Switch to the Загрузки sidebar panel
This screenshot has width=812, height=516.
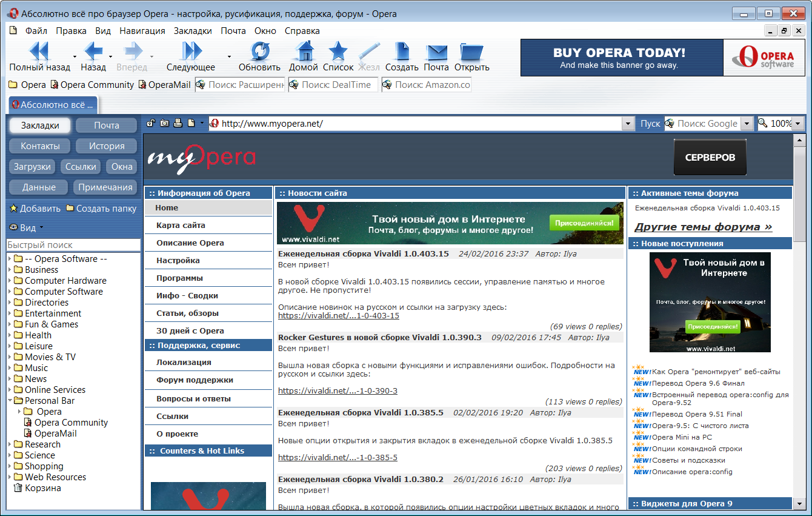click(32, 167)
